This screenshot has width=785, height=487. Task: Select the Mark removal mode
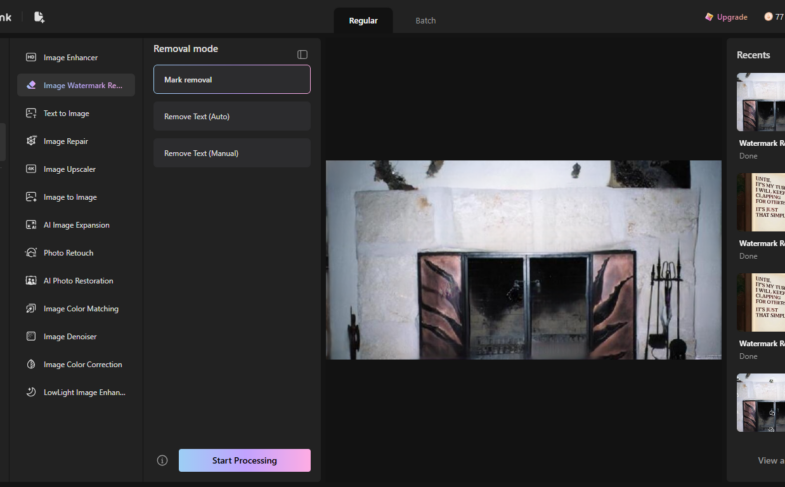232,80
